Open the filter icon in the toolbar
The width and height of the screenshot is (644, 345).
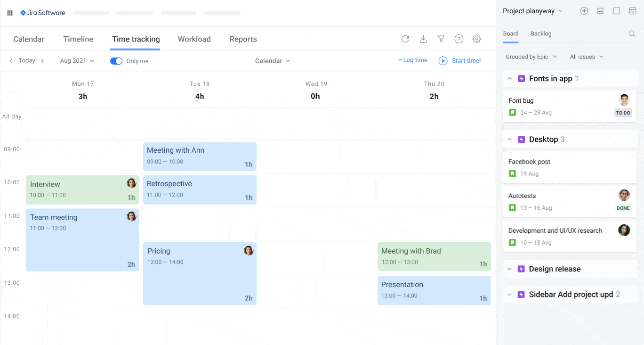point(441,39)
